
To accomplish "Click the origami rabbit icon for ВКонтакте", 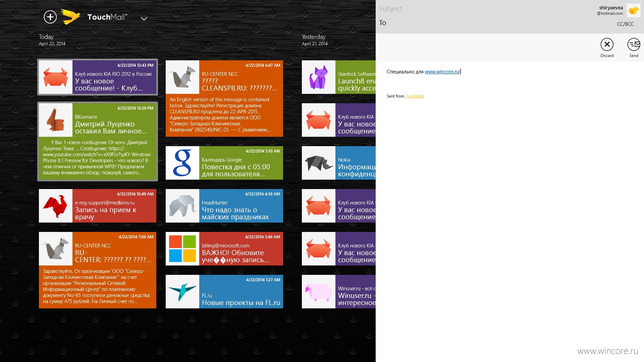I will pos(56,120).
